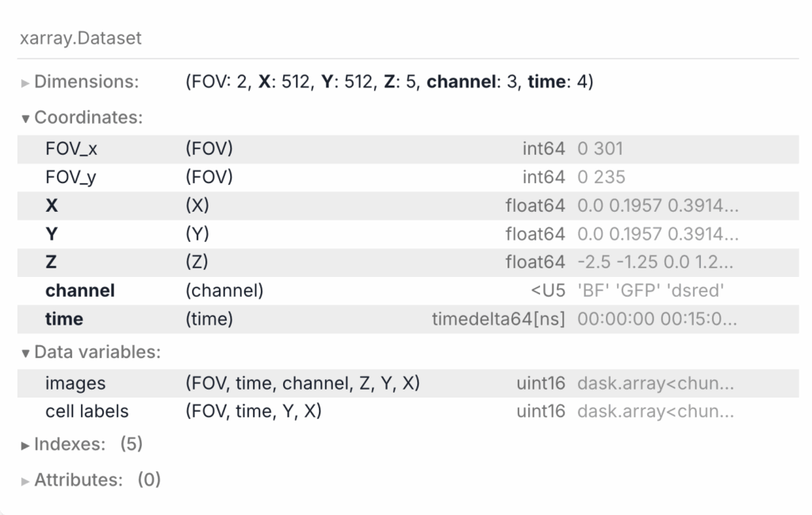This screenshot has height=515, width=812.
Task: Click the bold time coordinate name
Action: [64, 319]
